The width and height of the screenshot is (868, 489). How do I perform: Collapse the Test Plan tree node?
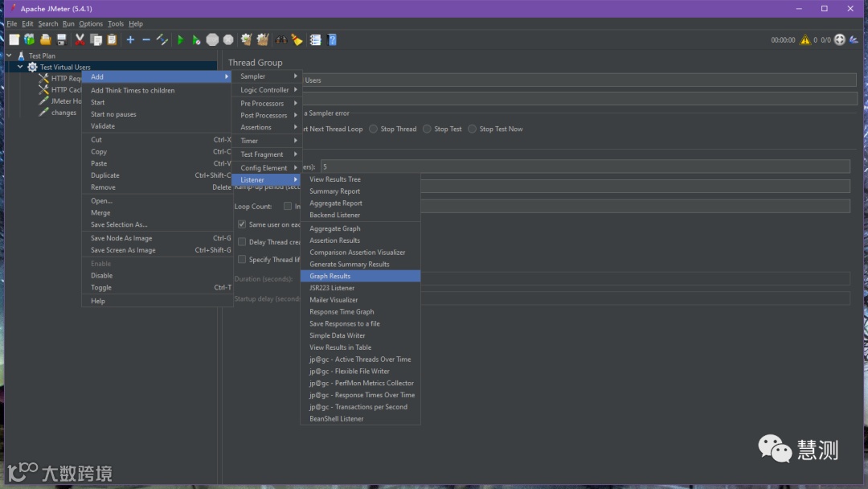click(9, 55)
